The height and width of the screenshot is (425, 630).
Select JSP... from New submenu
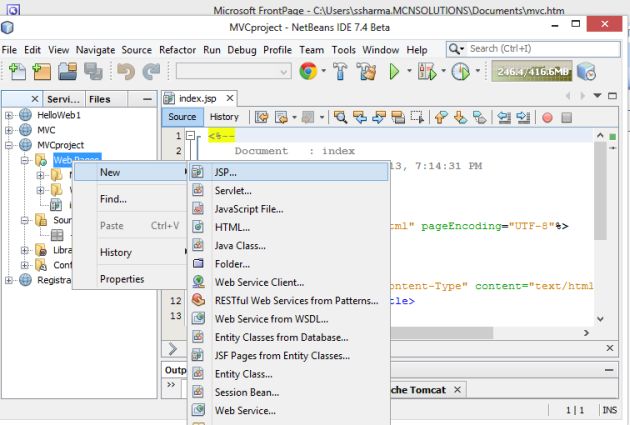pyautogui.click(x=289, y=172)
